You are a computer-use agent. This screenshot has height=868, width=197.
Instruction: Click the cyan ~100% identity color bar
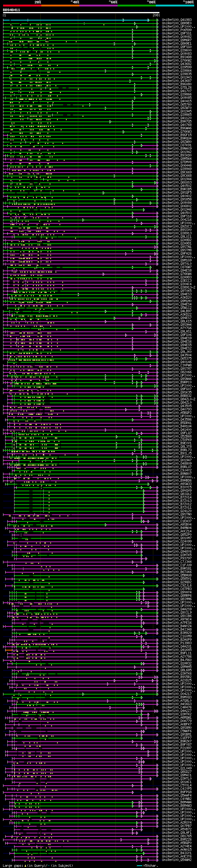[x=175, y=6]
